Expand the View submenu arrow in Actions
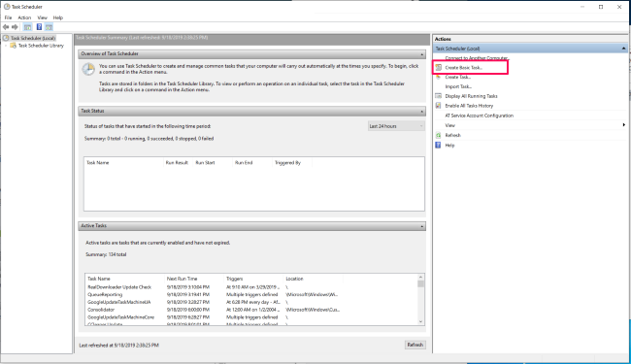 click(624, 125)
